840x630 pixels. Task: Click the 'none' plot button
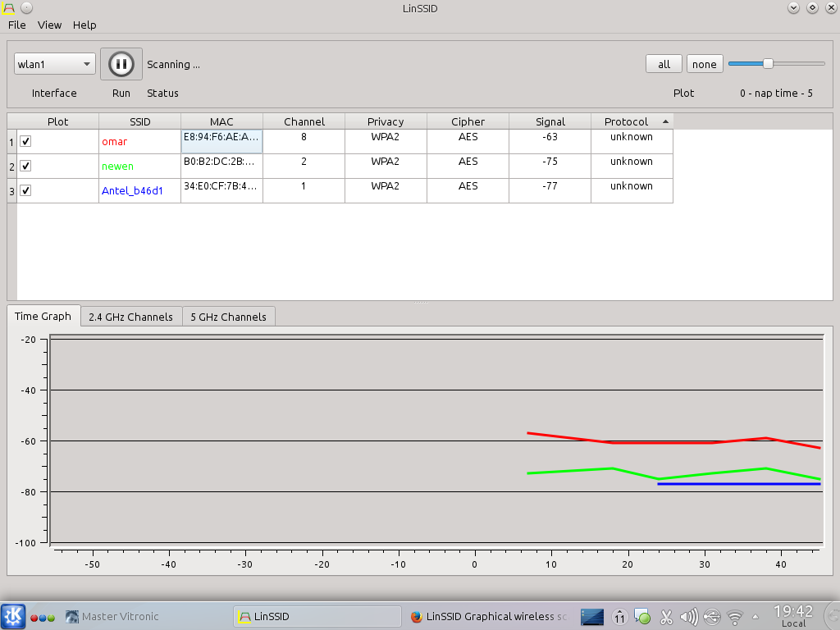click(x=705, y=64)
